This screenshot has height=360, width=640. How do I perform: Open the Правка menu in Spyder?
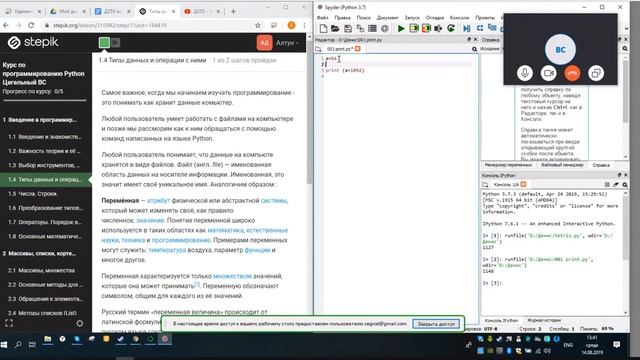(x=342, y=18)
